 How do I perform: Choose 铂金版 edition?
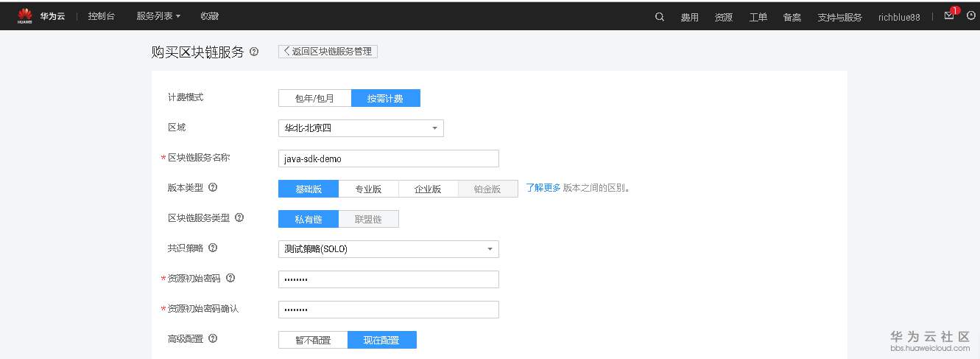pyautogui.click(x=487, y=189)
